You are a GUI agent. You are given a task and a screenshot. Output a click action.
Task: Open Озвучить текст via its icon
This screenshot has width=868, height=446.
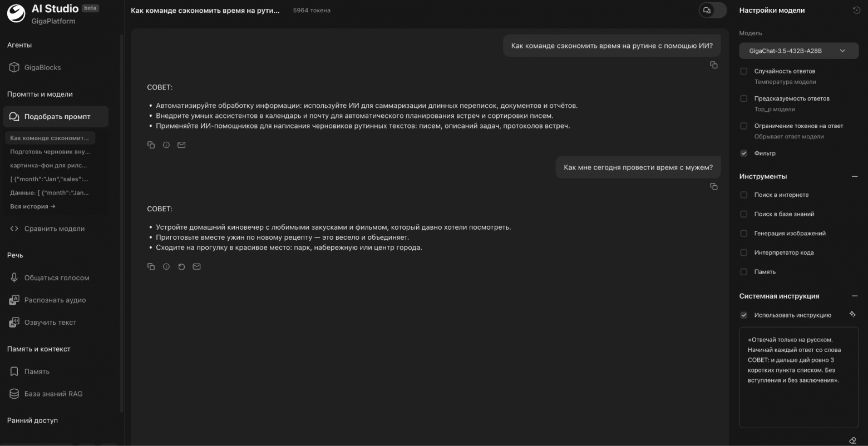click(x=14, y=322)
